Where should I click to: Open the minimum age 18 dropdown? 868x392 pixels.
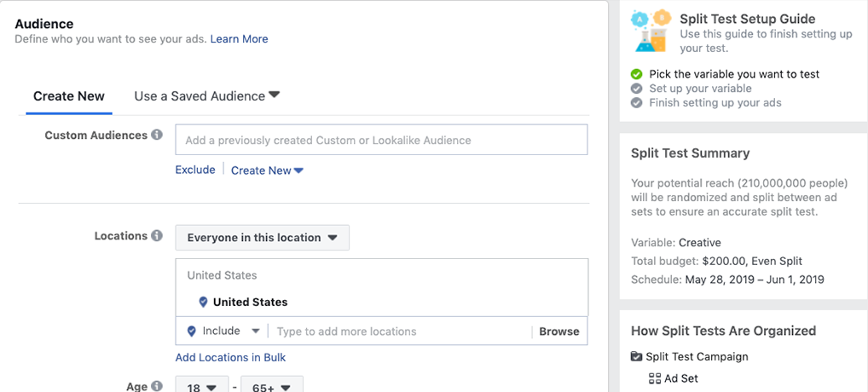click(202, 387)
